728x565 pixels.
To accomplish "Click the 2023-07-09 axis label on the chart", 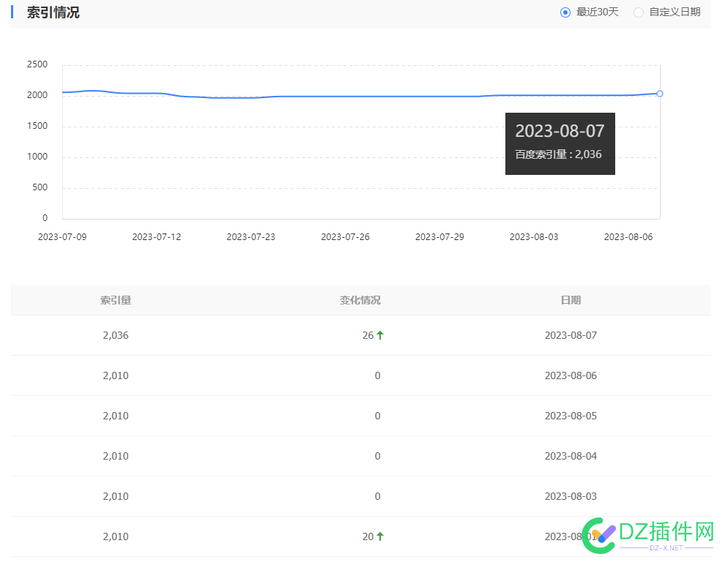I will (62, 236).
